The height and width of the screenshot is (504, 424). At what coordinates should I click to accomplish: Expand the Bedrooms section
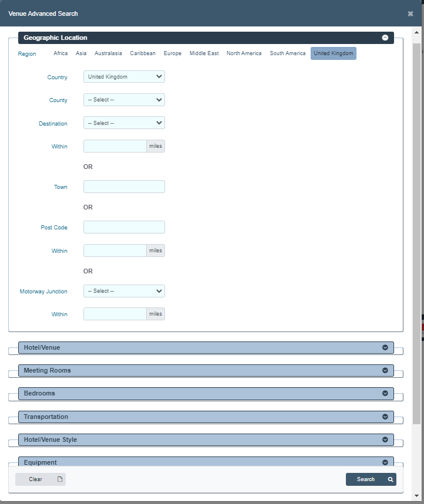pyautogui.click(x=206, y=394)
